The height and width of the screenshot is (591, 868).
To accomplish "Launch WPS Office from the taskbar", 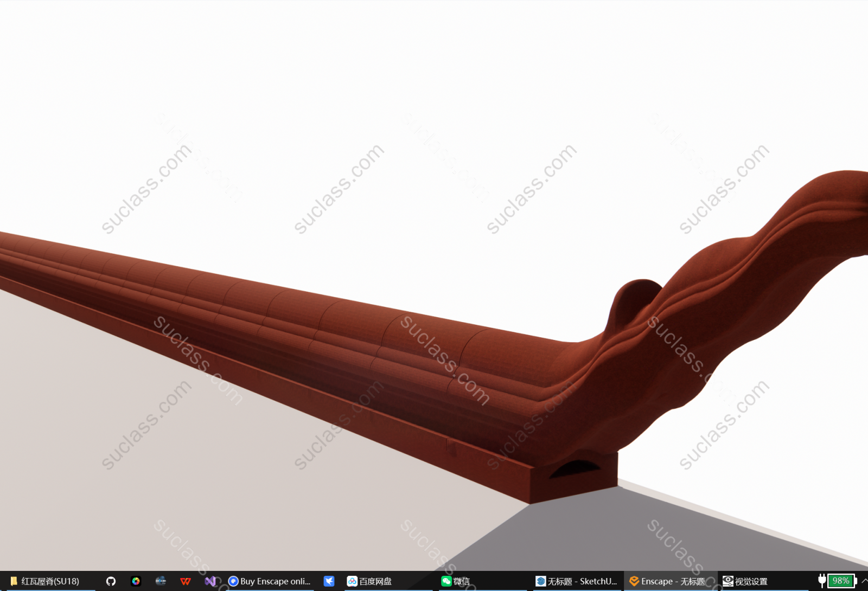I will click(x=186, y=581).
